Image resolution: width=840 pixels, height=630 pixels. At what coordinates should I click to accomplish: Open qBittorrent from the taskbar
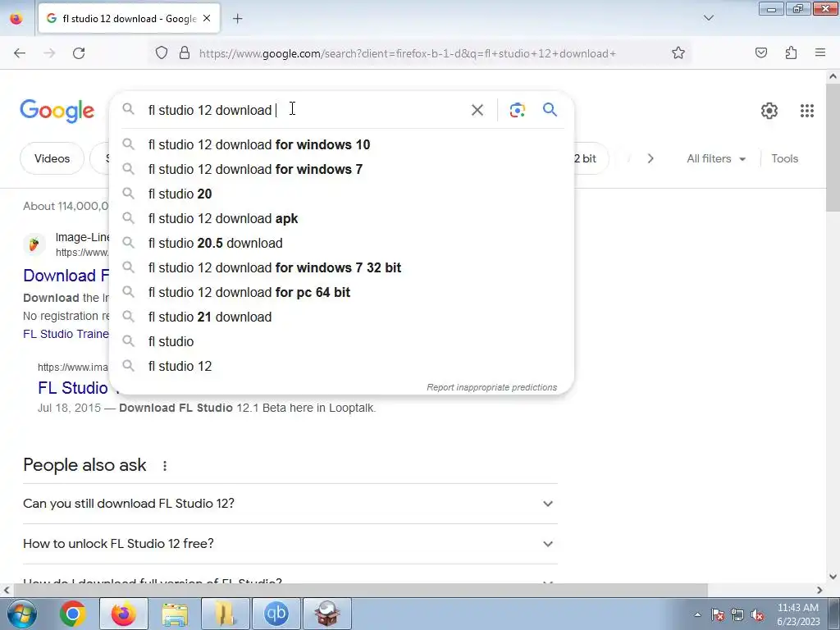point(276,614)
